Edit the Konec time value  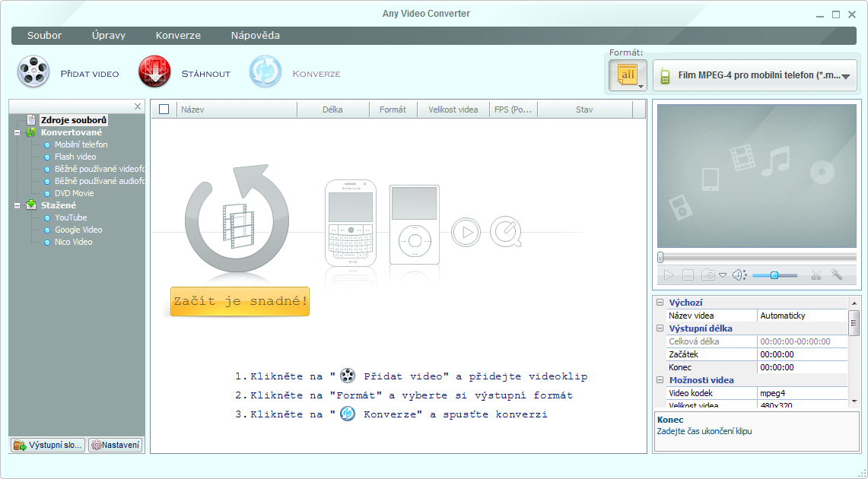click(x=802, y=367)
